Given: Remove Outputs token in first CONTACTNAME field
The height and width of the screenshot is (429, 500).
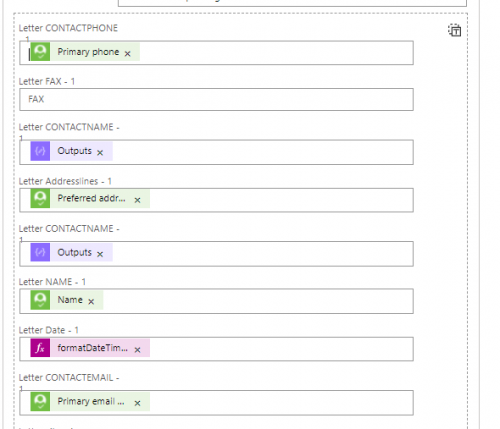Looking at the screenshot, I should [x=100, y=152].
